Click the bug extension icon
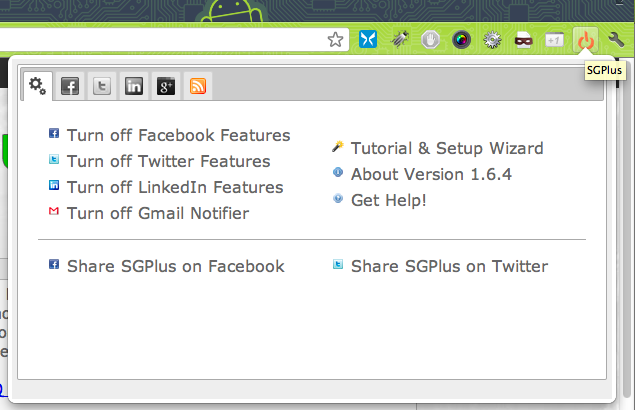Image resolution: width=635 pixels, height=410 pixels. [x=399, y=40]
